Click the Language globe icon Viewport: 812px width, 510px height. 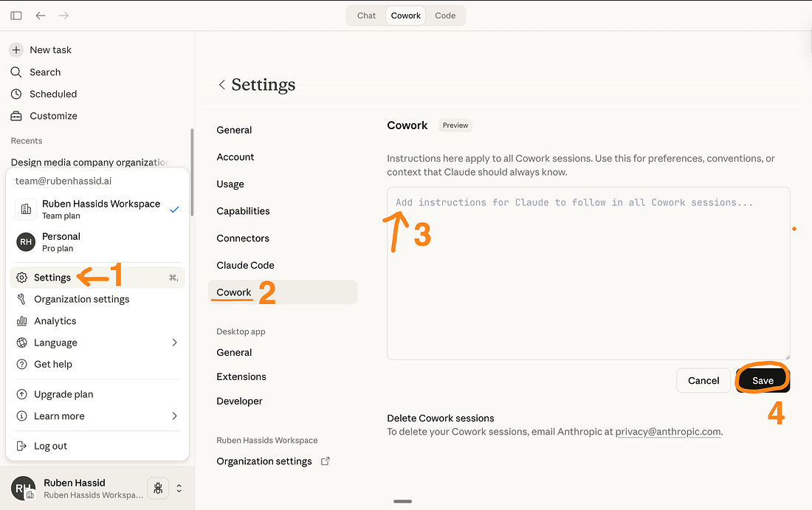pyautogui.click(x=21, y=342)
